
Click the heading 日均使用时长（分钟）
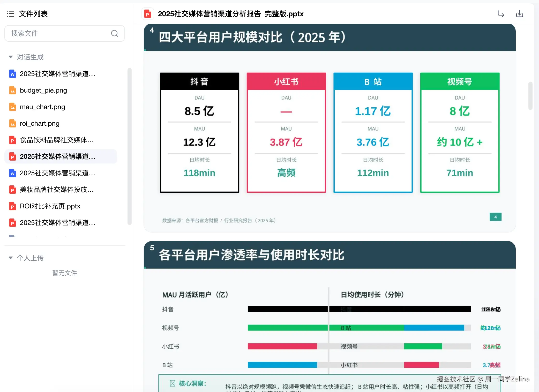click(x=372, y=295)
